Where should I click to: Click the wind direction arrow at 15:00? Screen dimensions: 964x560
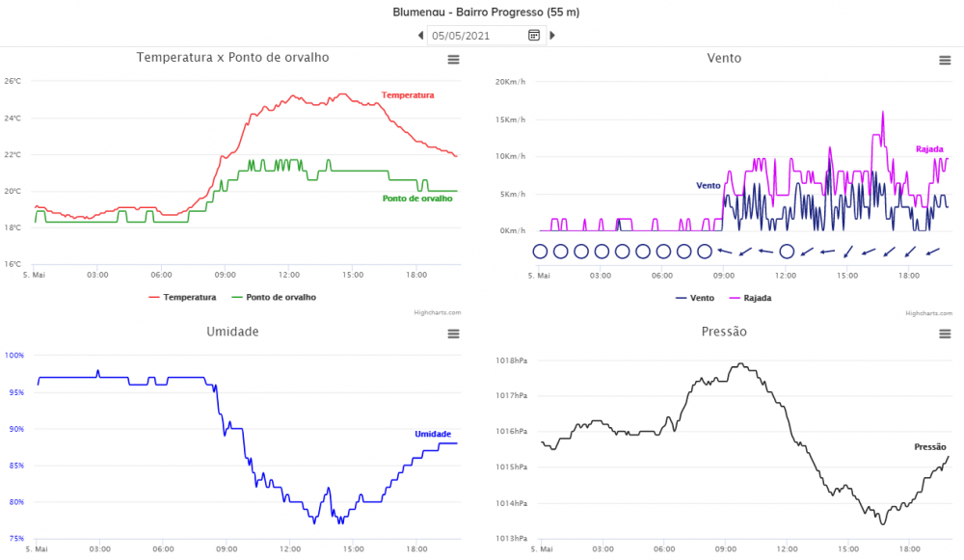pos(847,252)
